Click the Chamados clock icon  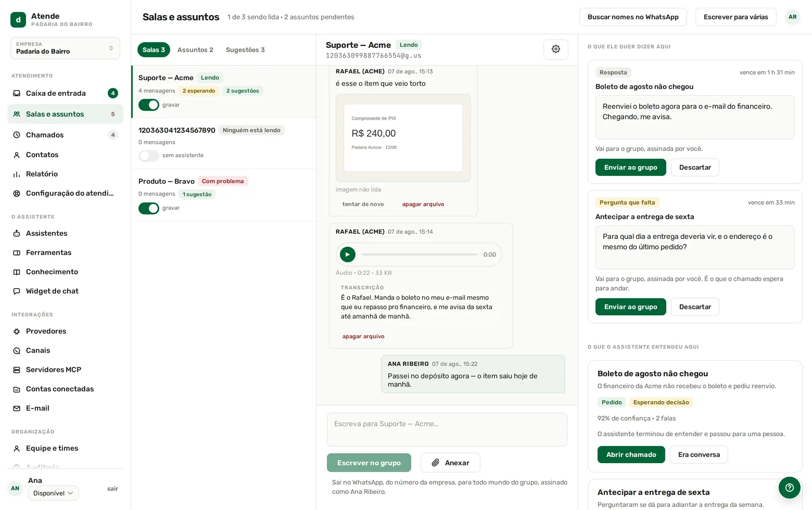(17, 135)
